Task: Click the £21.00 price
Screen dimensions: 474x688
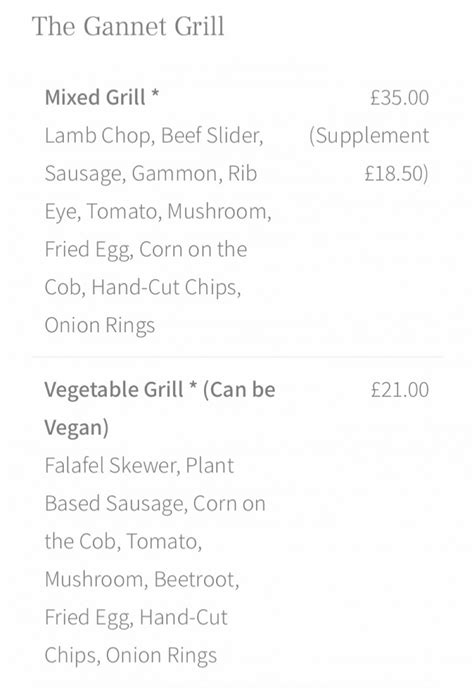Action: pos(399,390)
